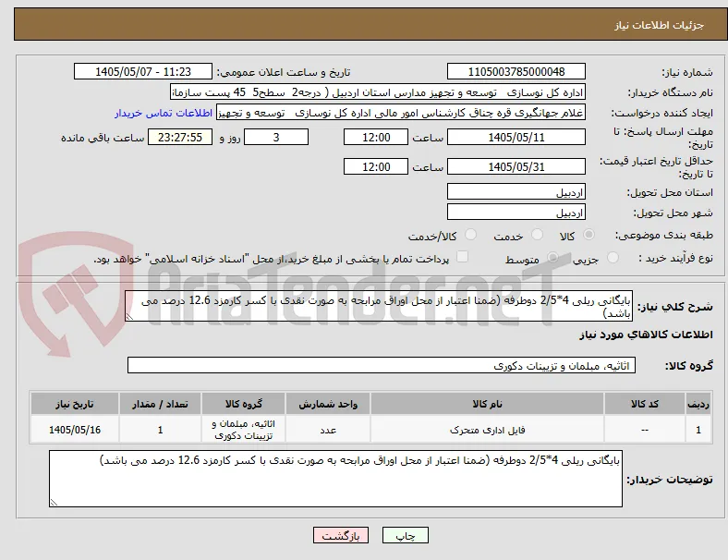Screen dimensions: 728x560
Task: Click the گروه کالا field اثاثیه، مبلمان
Action: click(382, 365)
